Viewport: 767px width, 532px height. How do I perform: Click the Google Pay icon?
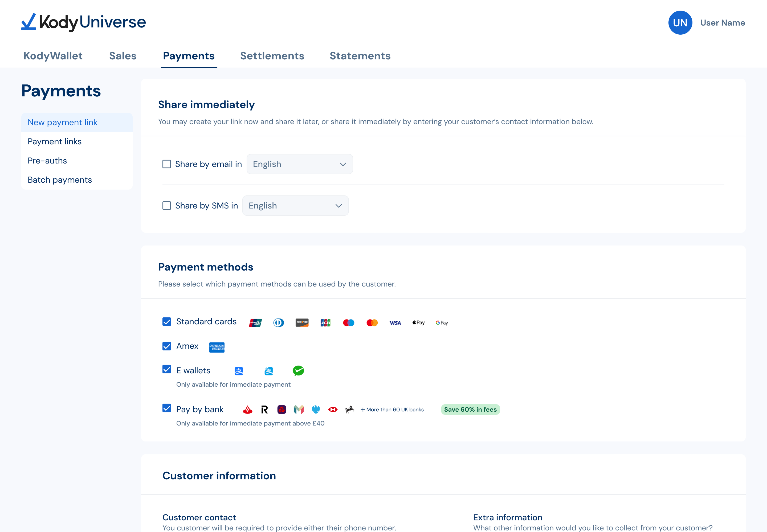(x=442, y=323)
